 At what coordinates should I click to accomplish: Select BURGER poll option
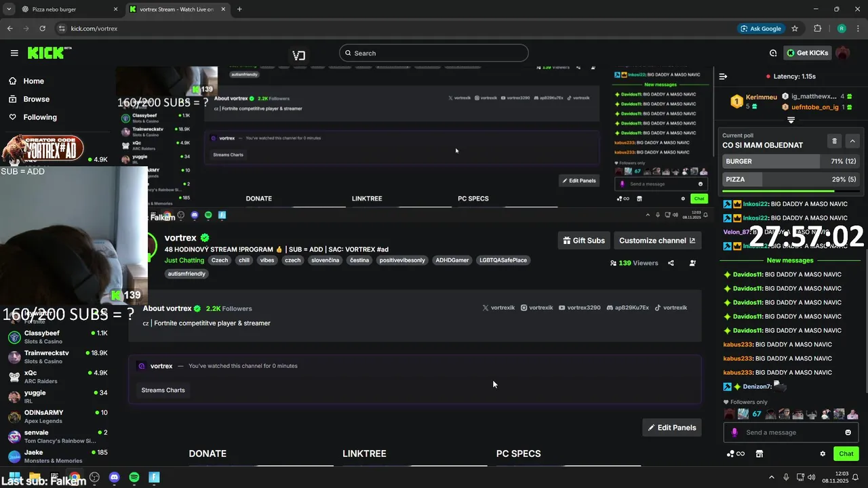[x=791, y=161]
